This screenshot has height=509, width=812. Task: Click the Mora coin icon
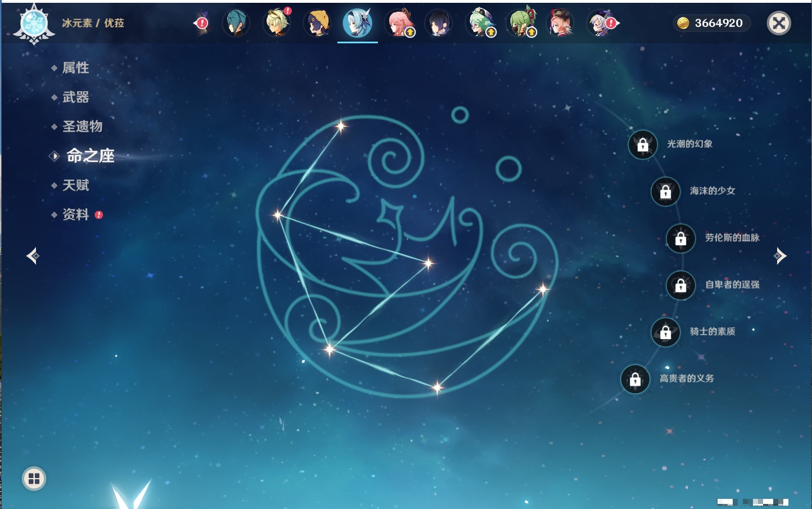point(683,23)
